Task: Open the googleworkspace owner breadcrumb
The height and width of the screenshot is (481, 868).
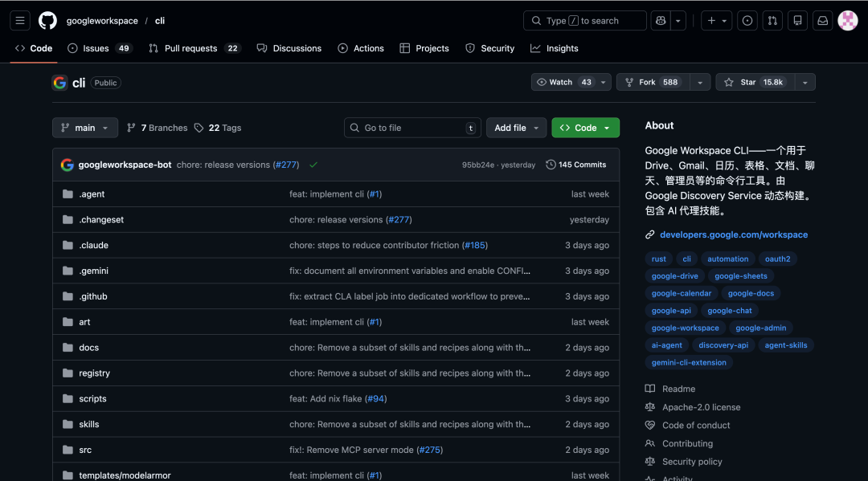Action: pos(102,20)
